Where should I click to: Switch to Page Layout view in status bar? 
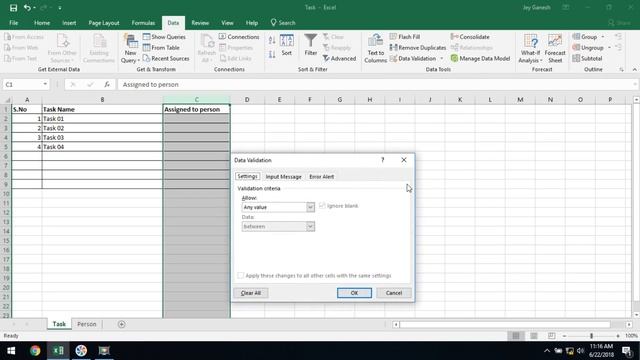[x=534, y=336]
